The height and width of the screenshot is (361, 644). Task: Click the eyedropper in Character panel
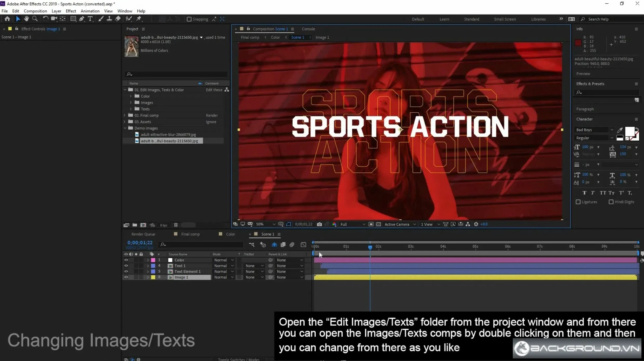[620, 130]
